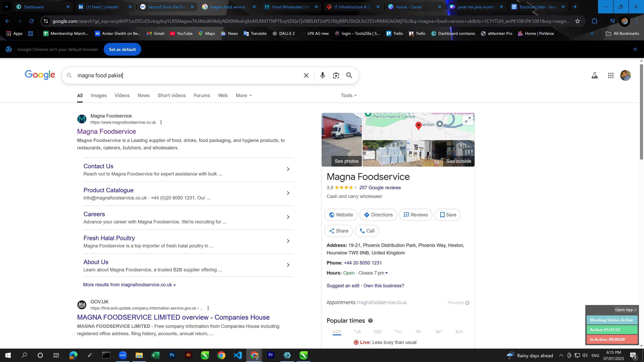The image size is (644, 362).
Task: Open the Google apps grid icon
Action: pyautogui.click(x=610, y=75)
